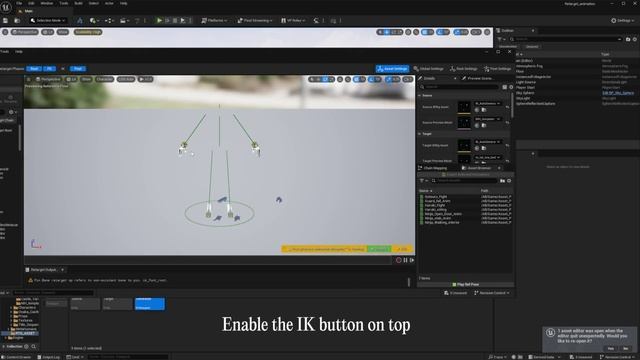
Task: Open the Settings menu at top right
Action: [623, 20]
